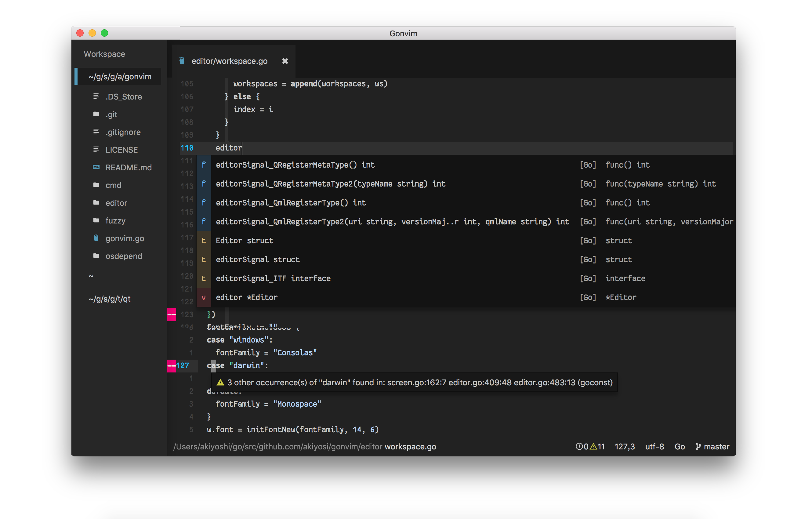Choose the Editor struct completion item
The height and width of the screenshot is (519, 812).
point(245,241)
